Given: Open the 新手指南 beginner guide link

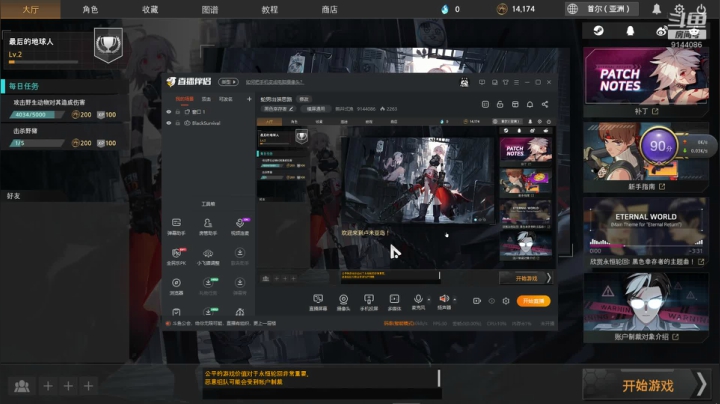Looking at the screenshot, I should pyautogui.click(x=646, y=186).
